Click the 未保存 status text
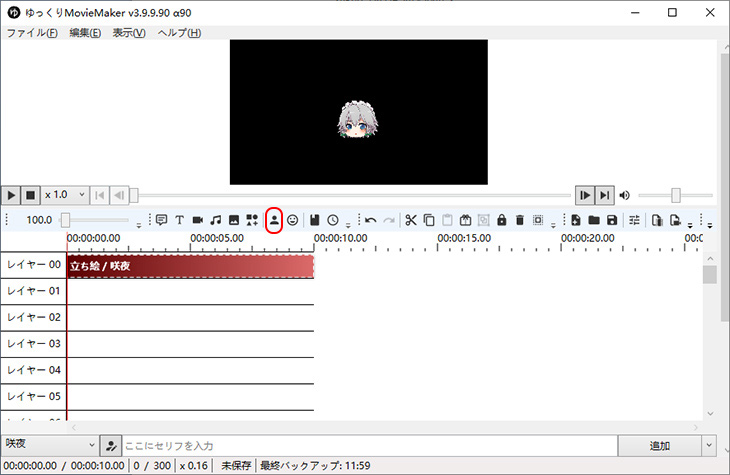 pos(236,465)
